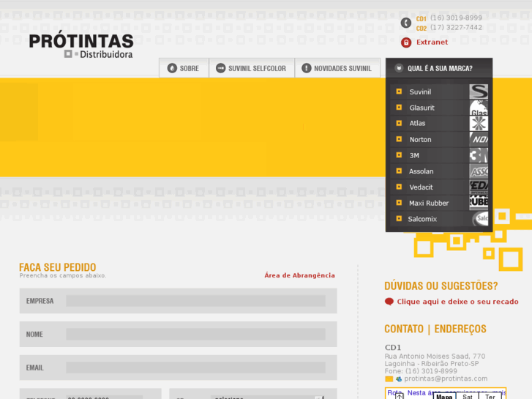Click the Norton brand logo thumbnail
532x399 pixels.
coord(479,139)
